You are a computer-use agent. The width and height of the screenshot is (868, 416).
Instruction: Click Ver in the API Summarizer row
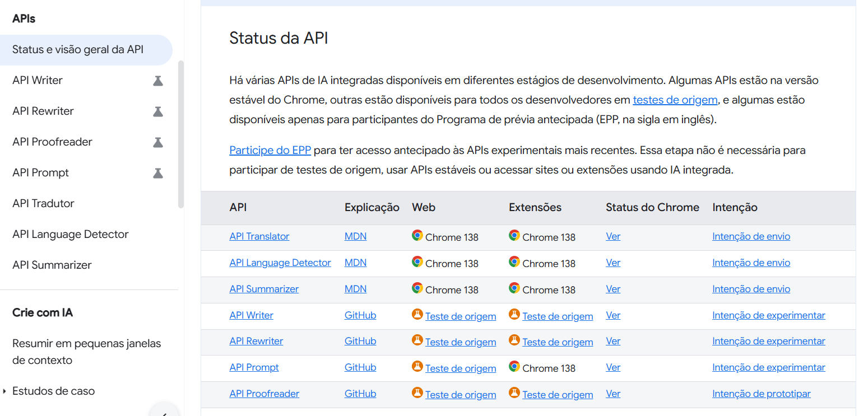[613, 289]
